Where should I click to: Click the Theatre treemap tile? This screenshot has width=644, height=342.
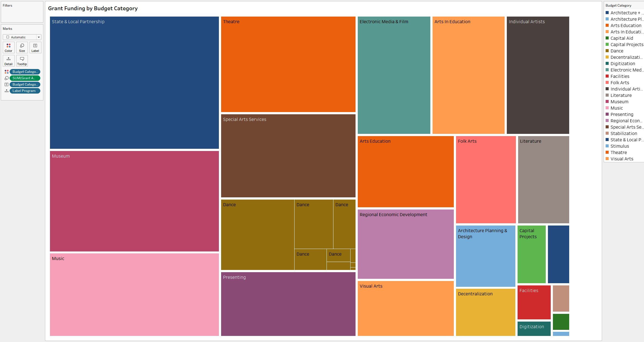[x=288, y=64]
